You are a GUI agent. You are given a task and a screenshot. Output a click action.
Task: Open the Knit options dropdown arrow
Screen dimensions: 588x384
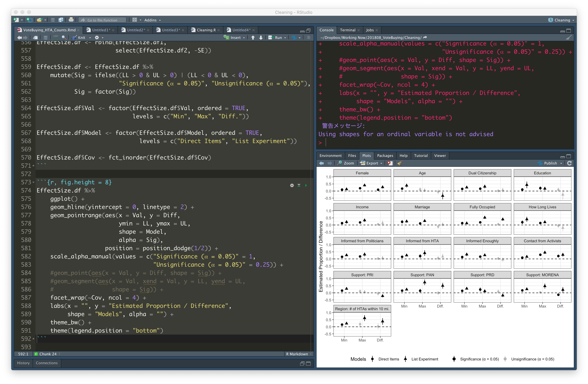(x=90, y=38)
